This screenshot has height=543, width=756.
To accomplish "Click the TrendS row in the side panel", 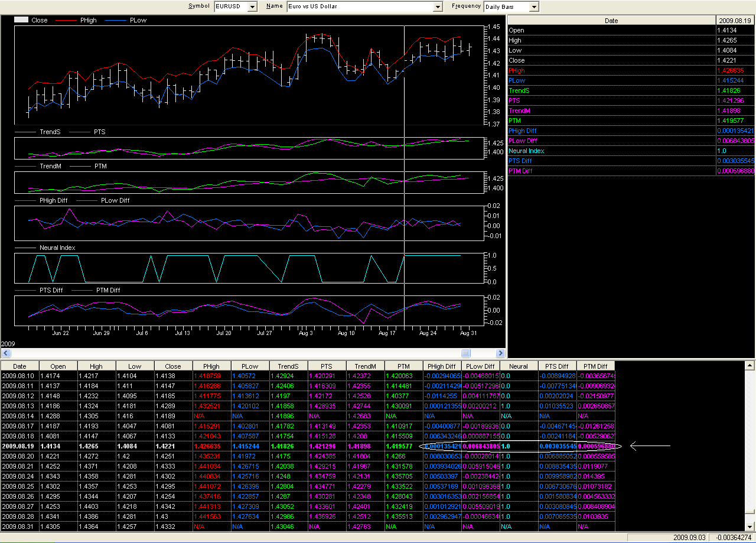I will [631, 90].
